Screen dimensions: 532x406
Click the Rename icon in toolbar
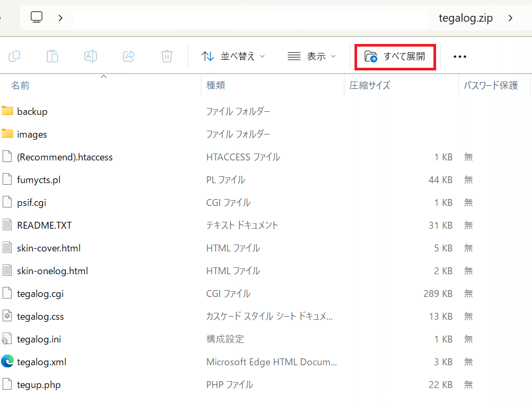point(91,56)
